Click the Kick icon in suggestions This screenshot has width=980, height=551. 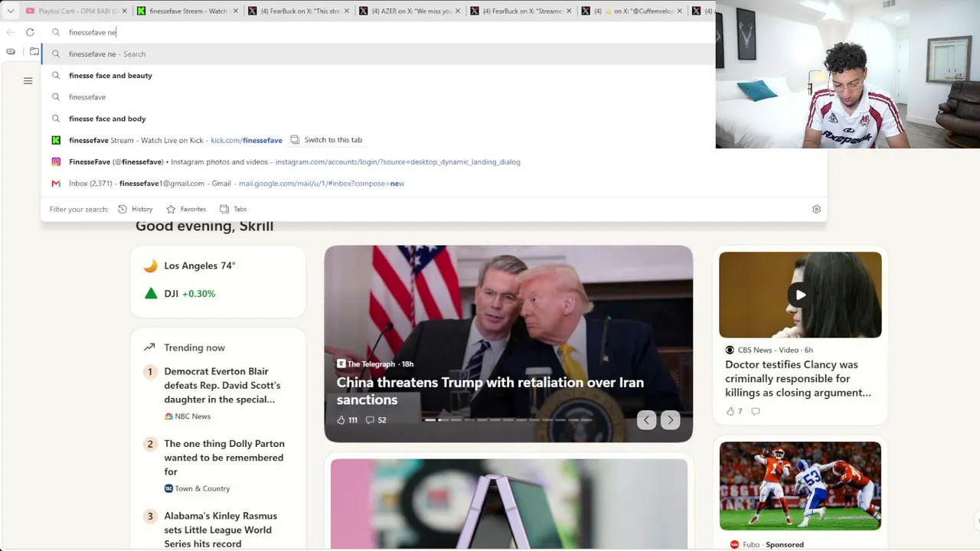(x=56, y=140)
